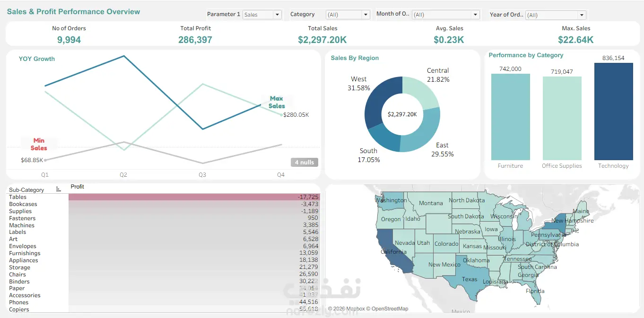Click the -17,725 profit value for Tables
Viewport: 644px width, 318px height.
coord(308,197)
